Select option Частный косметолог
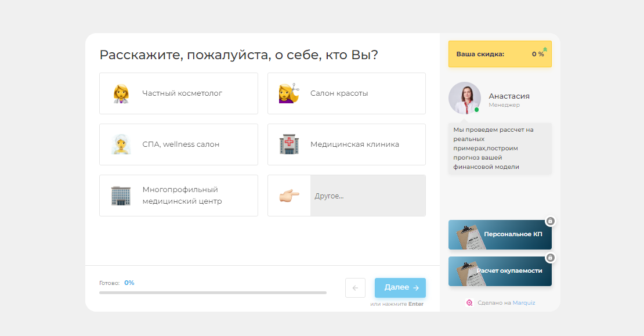This screenshot has width=644, height=336. 179,93
